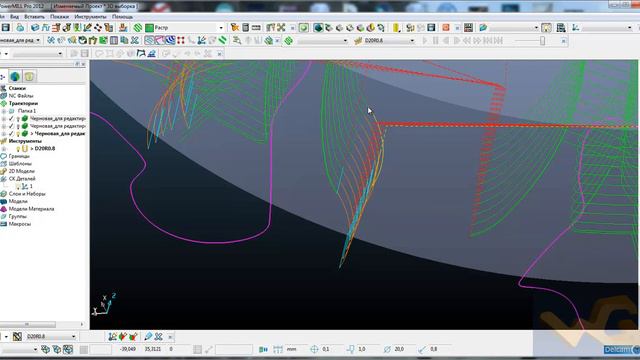The height and width of the screenshot is (360, 640).
Task: Click the right arrow of explorer horizontal scrollbar
Action: point(82,324)
